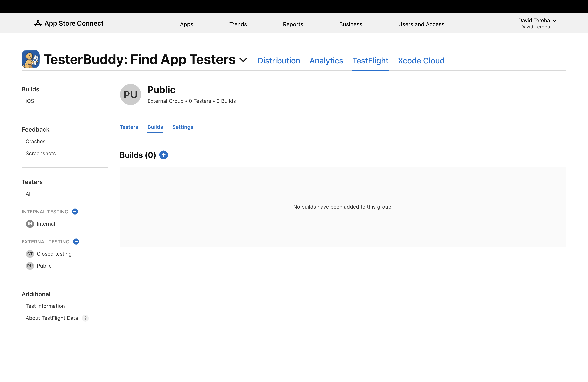Click the large PU group avatar
The image size is (588, 382).
[x=130, y=95]
